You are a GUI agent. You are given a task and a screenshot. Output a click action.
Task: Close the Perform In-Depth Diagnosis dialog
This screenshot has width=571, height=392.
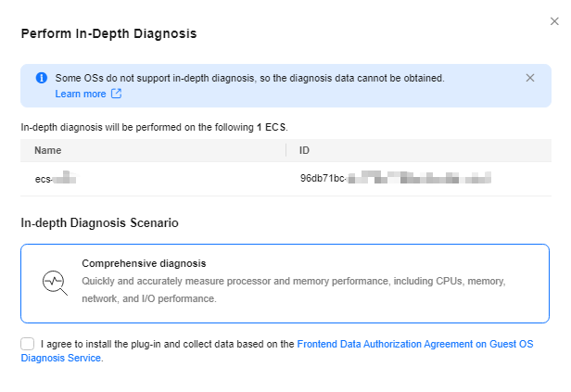pos(554,21)
